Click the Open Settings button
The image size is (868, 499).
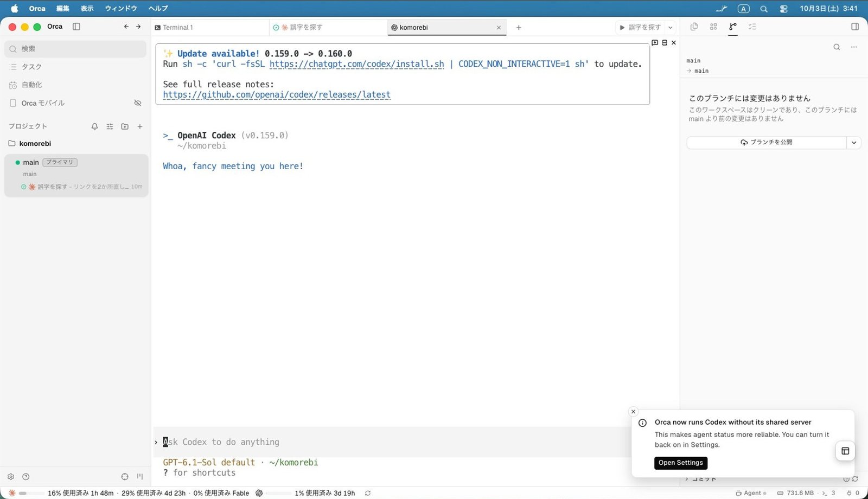[x=681, y=463]
